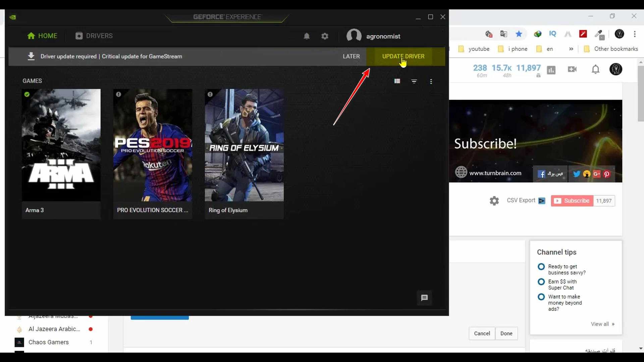Open the games filter icon
The width and height of the screenshot is (644, 362).
(414, 81)
